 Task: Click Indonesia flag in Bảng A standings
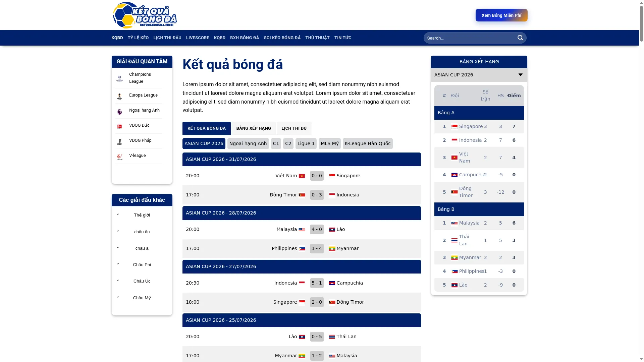click(x=454, y=140)
